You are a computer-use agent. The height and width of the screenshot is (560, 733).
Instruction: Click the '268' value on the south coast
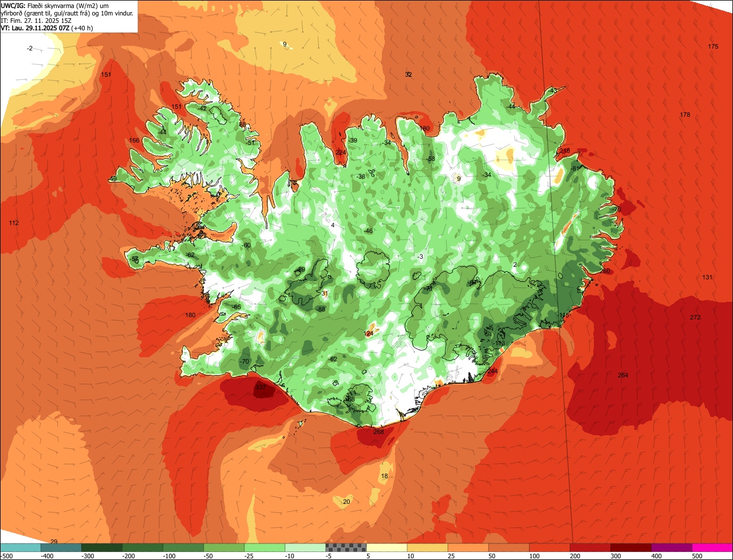point(379,432)
